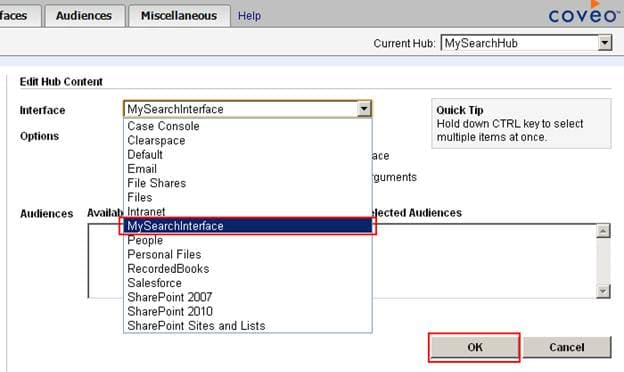Image resolution: width=624 pixels, height=372 pixels.
Task: Pick People from the Interface list
Action: 248,240
